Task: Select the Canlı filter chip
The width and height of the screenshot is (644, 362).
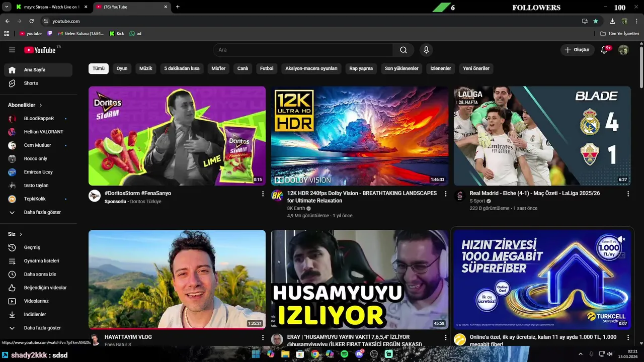Action: [243, 68]
